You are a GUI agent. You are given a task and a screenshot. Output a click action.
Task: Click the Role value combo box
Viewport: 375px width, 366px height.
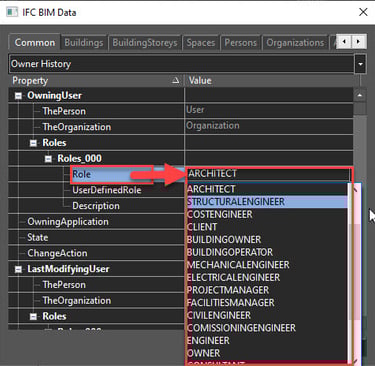click(x=269, y=174)
